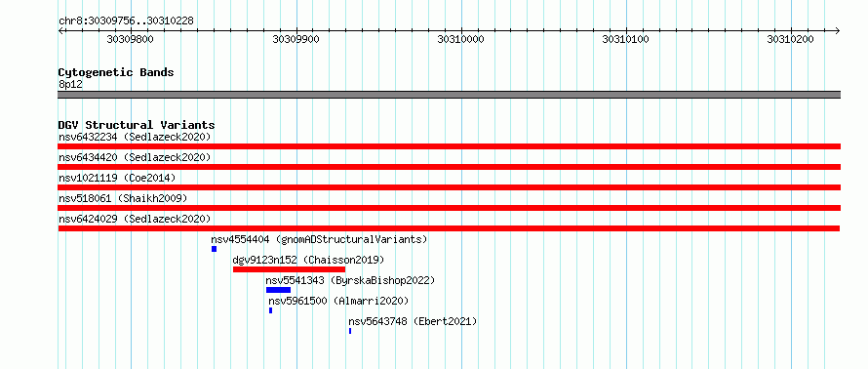Open the nsv6434420 (Sedlazeck2020) variant label
This screenshot has width=868, height=369.
coord(135,157)
